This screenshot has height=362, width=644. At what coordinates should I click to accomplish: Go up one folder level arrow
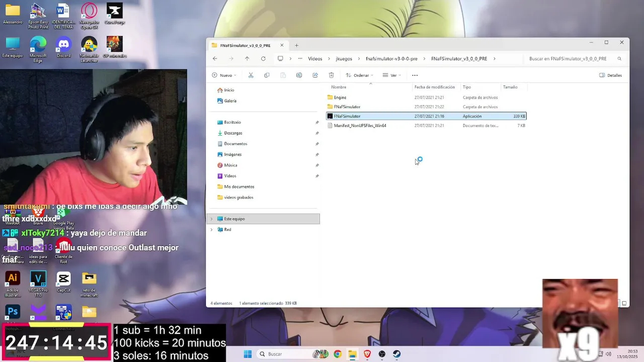(247, 59)
